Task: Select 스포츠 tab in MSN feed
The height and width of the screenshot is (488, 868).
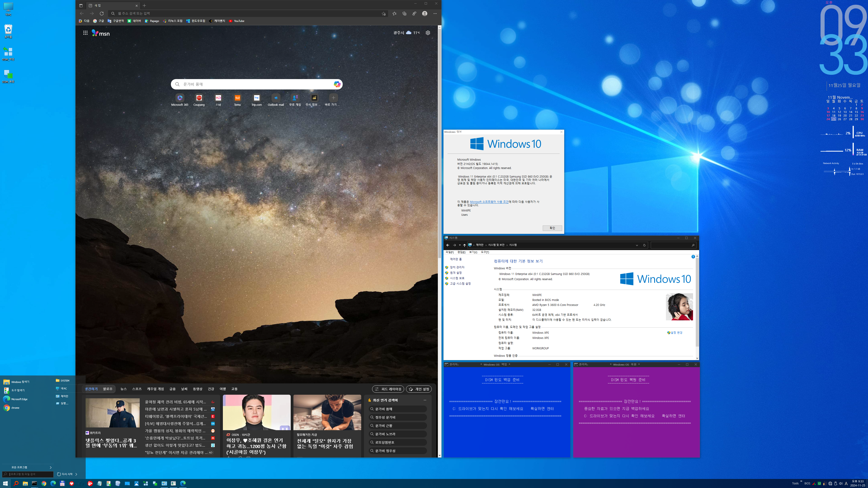Action: pos(137,389)
